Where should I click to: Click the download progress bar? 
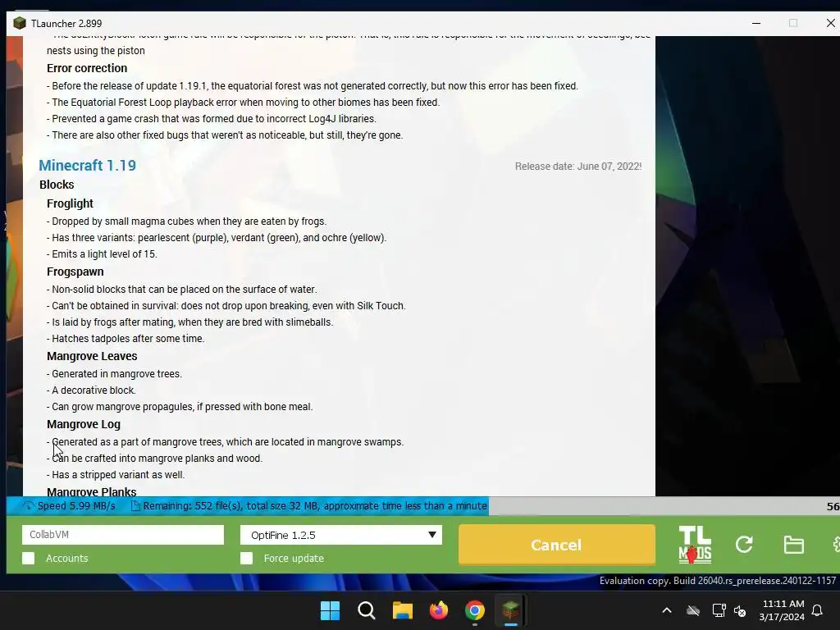(x=423, y=505)
